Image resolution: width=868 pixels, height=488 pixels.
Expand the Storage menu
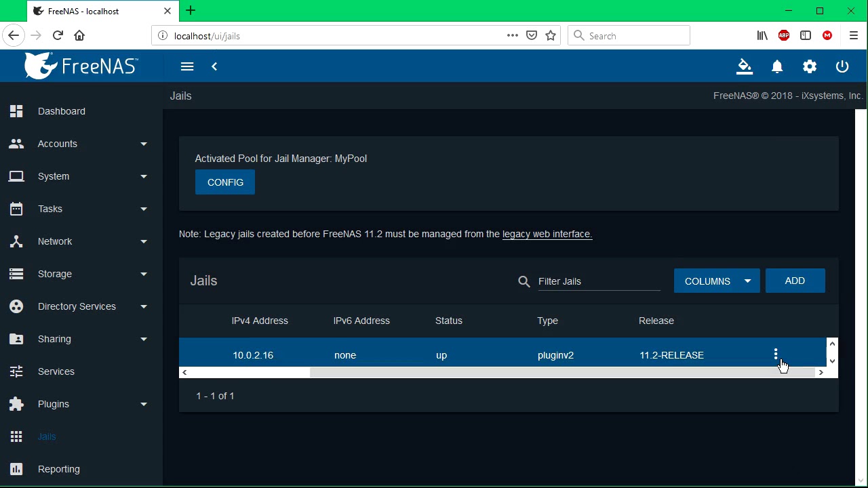pos(81,274)
